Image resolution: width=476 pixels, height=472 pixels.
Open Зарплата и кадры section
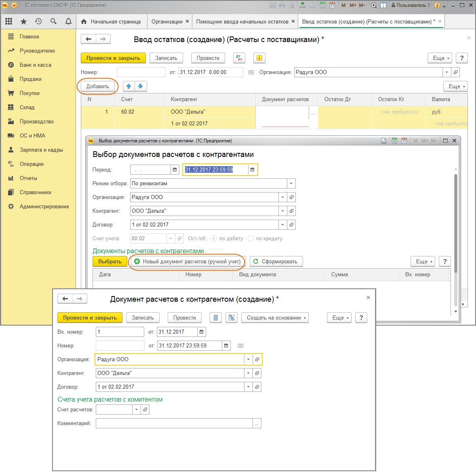pos(41,150)
